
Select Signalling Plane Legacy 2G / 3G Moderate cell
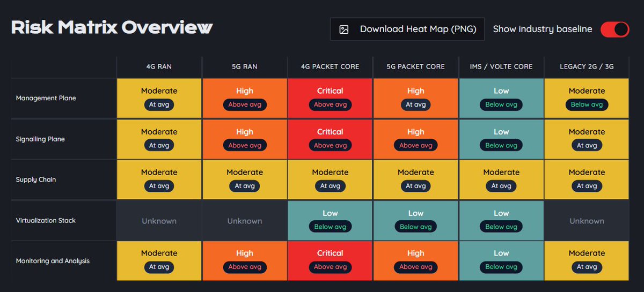[x=587, y=139]
